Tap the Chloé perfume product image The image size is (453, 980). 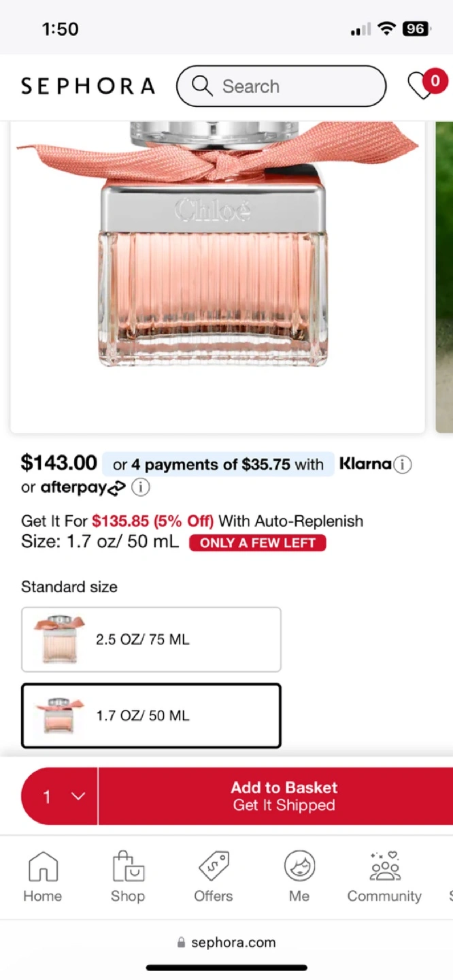218,272
